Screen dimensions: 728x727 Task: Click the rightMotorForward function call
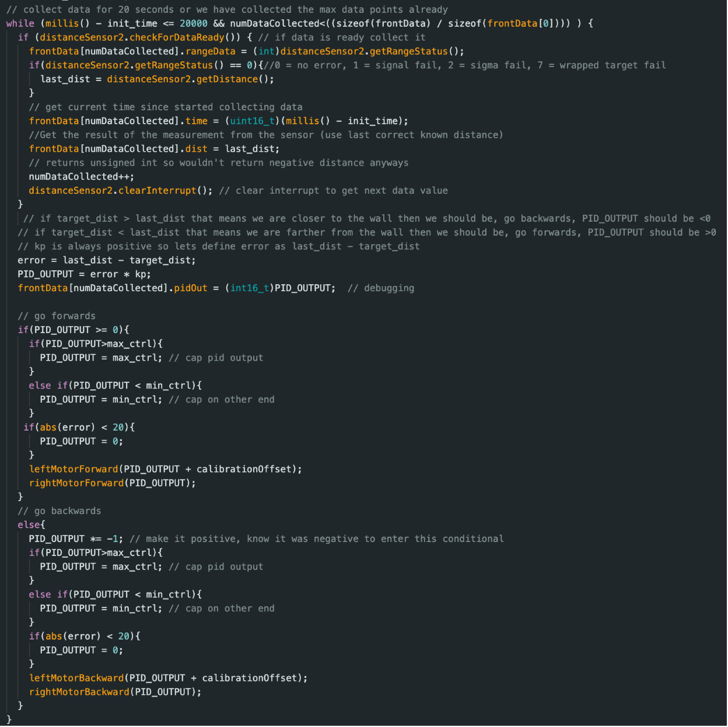[76, 483]
